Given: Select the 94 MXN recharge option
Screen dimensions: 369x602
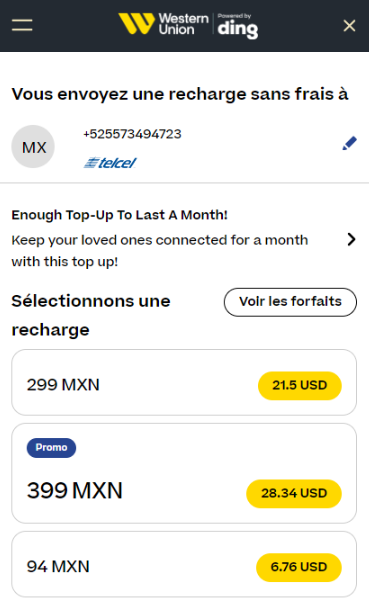Looking at the screenshot, I should coord(184,564).
